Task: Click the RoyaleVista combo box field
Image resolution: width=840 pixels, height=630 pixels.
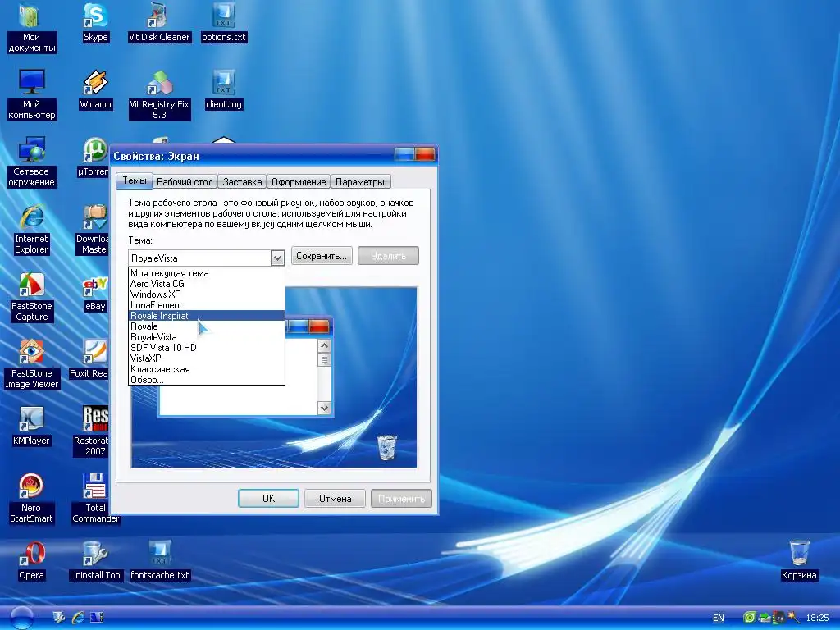Action: (206, 258)
